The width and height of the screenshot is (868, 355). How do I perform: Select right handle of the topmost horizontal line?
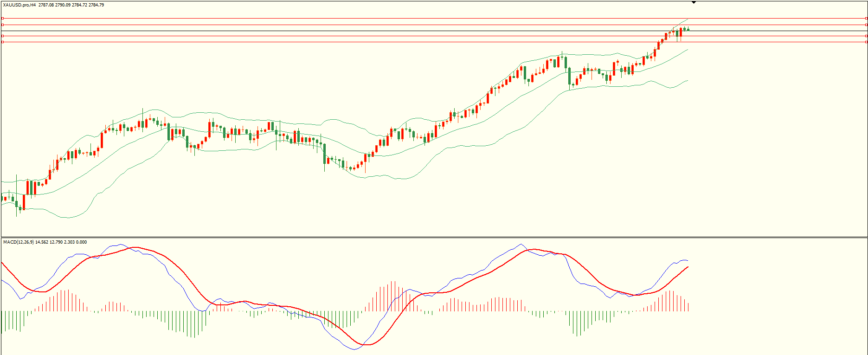(x=866, y=19)
